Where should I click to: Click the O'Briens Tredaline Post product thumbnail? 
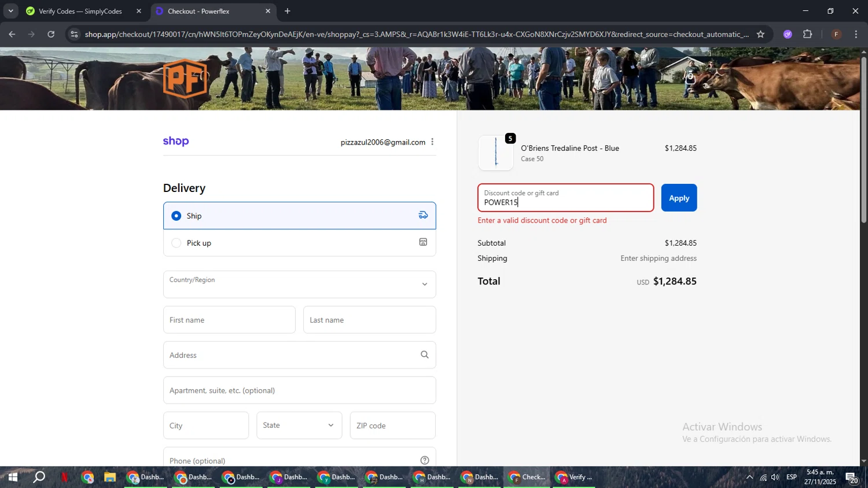496,153
